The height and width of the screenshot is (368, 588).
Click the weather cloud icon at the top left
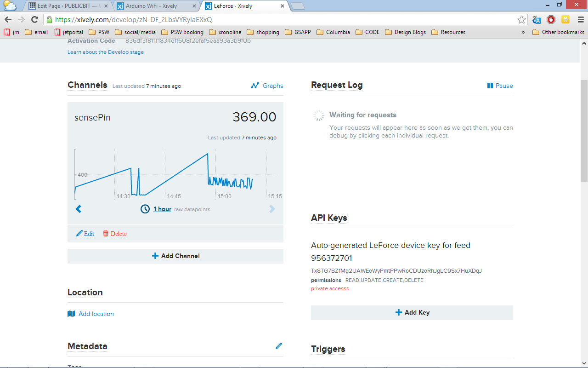[x=10, y=6]
